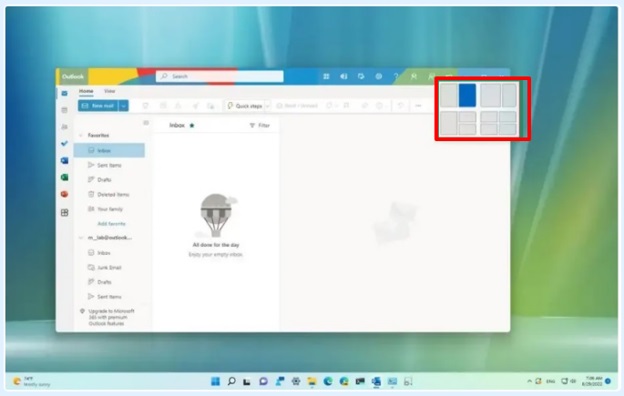Click the New mail button
Image resolution: width=624 pixels, height=396 pixels.
[x=98, y=105]
